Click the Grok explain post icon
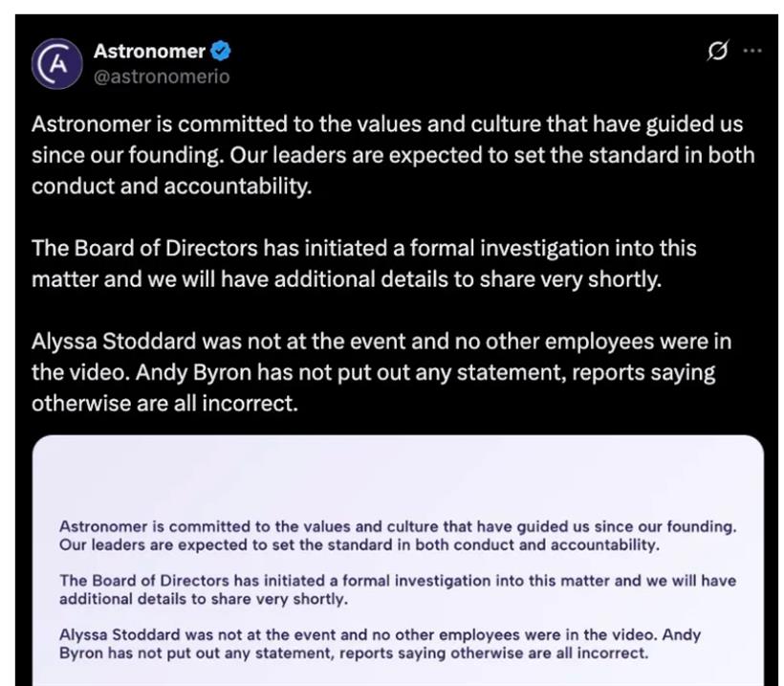Image resolution: width=784 pixels, height=686 pixels. click(x=717, y=50)
